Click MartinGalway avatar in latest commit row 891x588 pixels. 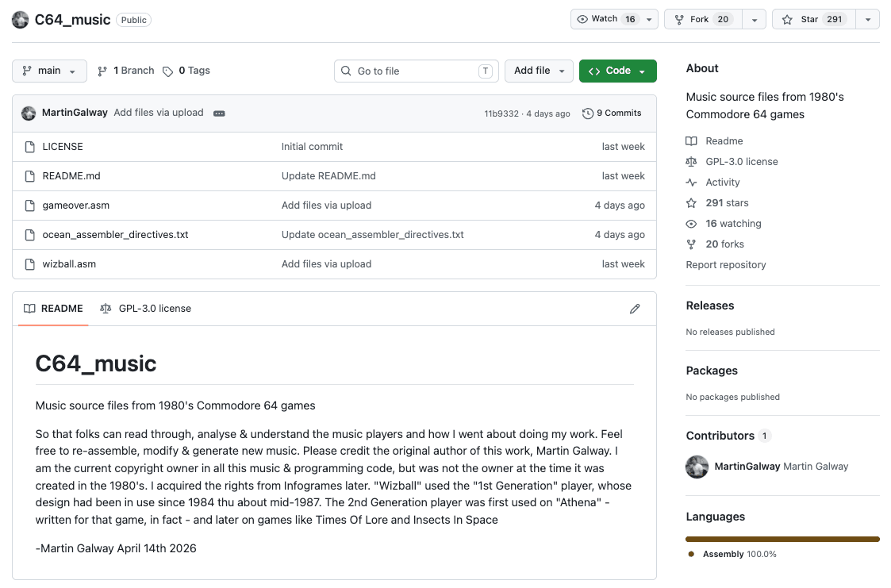(29, 113)
